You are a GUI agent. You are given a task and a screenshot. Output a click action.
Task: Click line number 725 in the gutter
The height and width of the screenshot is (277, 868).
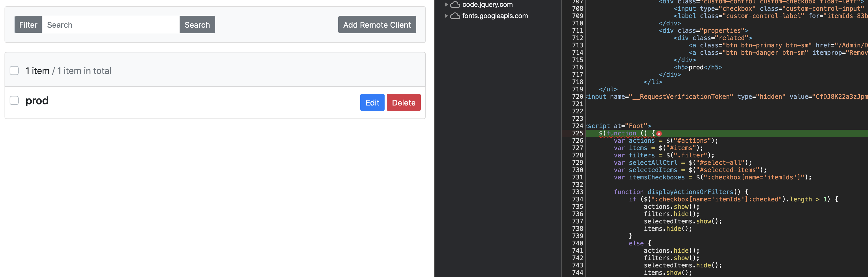(577, 133)
